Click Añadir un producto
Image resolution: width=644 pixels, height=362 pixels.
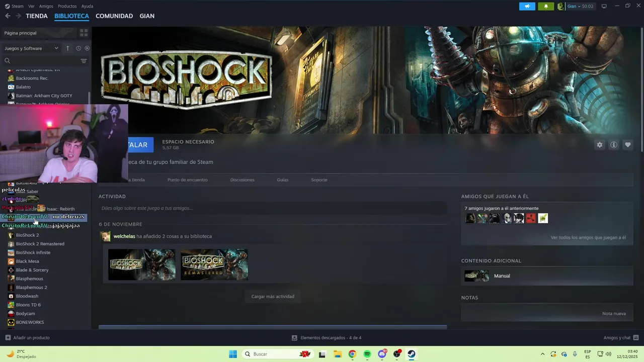click(27, 338)
